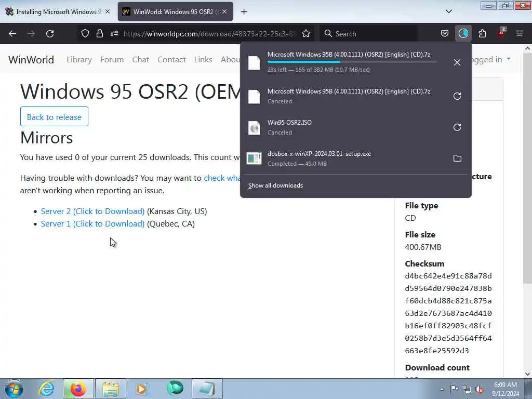Click the green round app taskbar icon
This screenshot has height=399, width=532.
175,388
